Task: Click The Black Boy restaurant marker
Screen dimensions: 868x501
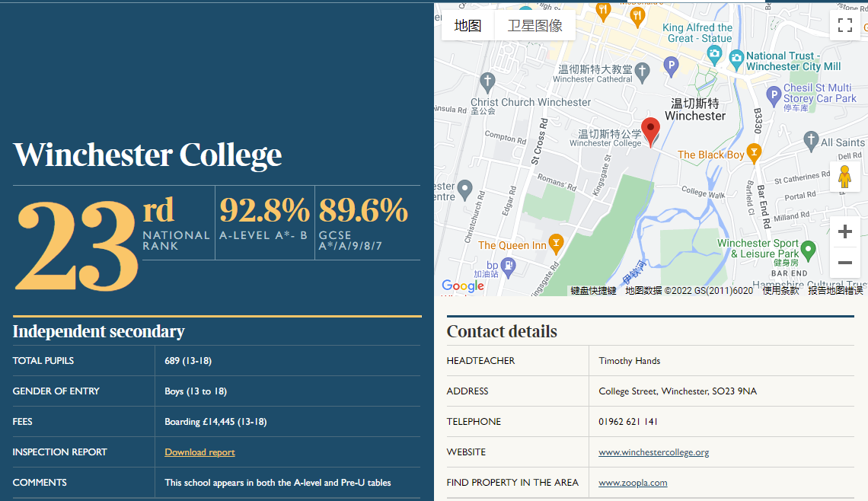Action: point(754,153)
